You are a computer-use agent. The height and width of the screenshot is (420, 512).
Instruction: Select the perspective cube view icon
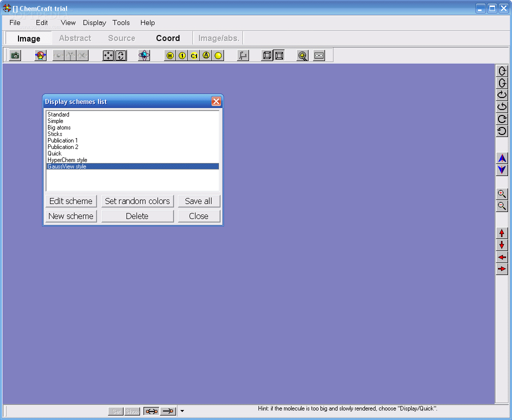pos(267,55)
